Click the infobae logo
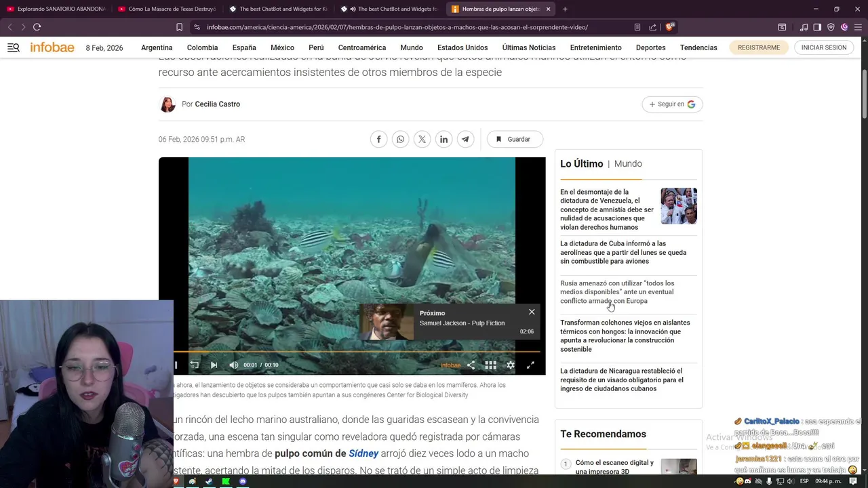The image size is (868, 488). [x=52, y=47]
